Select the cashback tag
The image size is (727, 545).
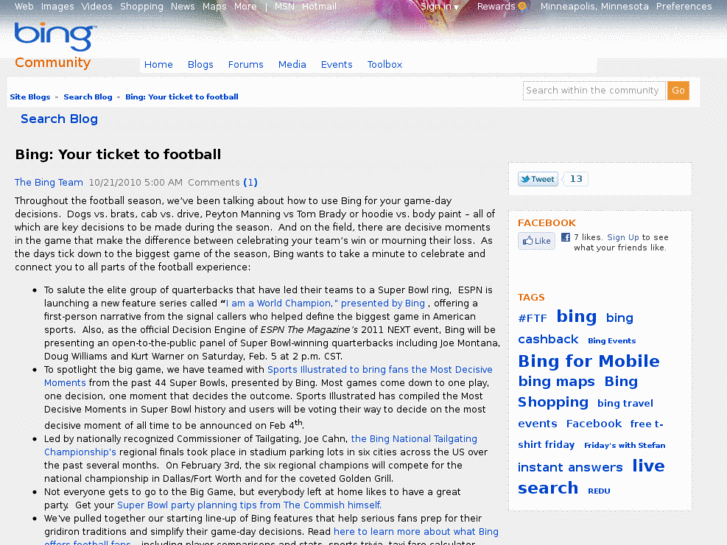pyautogui.click(x=548, y=340)
